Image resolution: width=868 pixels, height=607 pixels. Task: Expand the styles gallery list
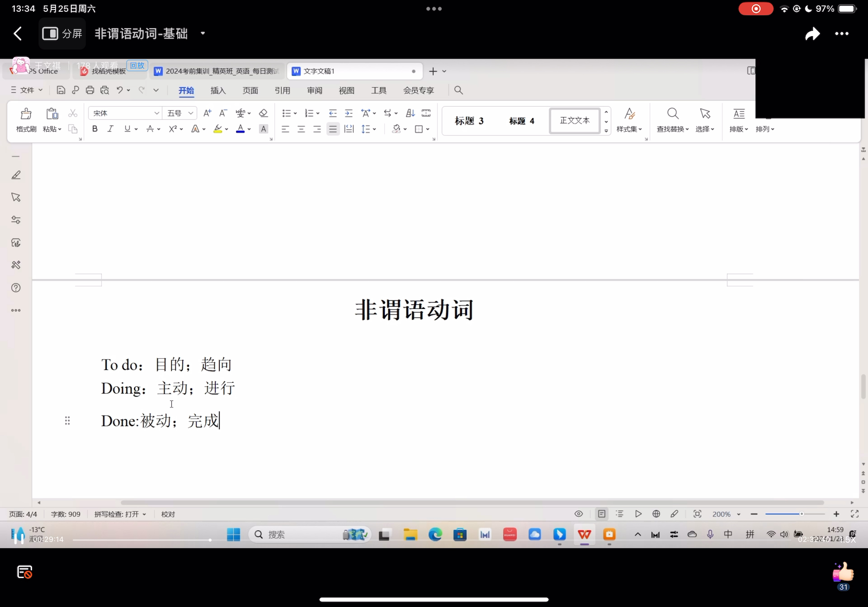click(x=606, y=131)
